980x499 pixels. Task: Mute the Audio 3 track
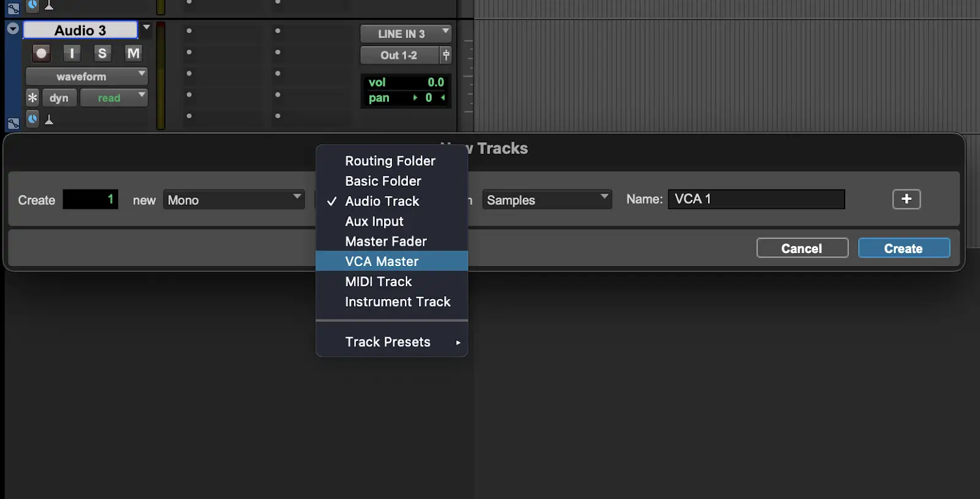[x=133, y=54]
